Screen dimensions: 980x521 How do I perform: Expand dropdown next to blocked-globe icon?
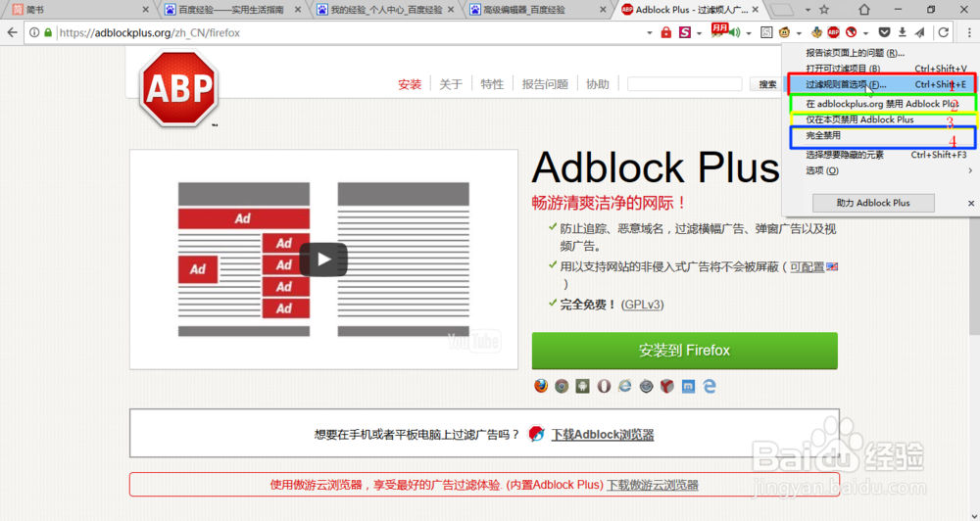tap(865, 33)
